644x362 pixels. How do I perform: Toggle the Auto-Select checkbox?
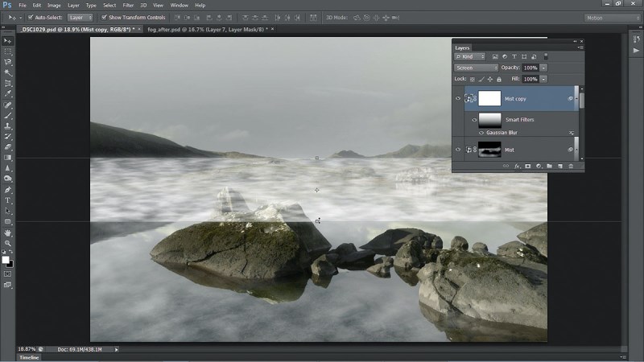[x=31, y=17]
